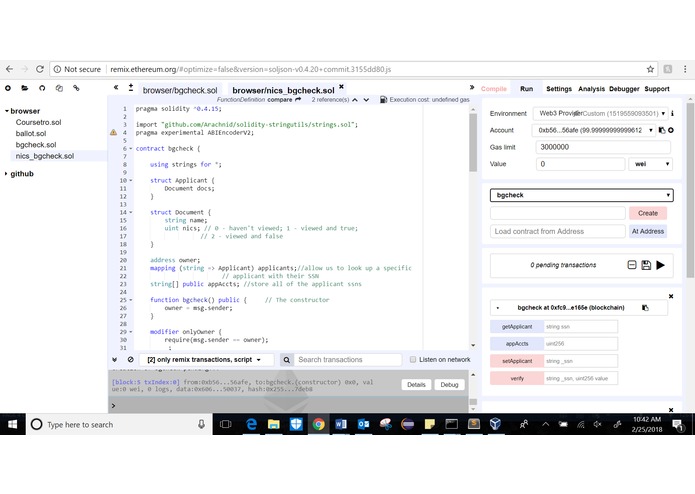Click the gas pump icon beside Execution cost

tap(384, 100)
